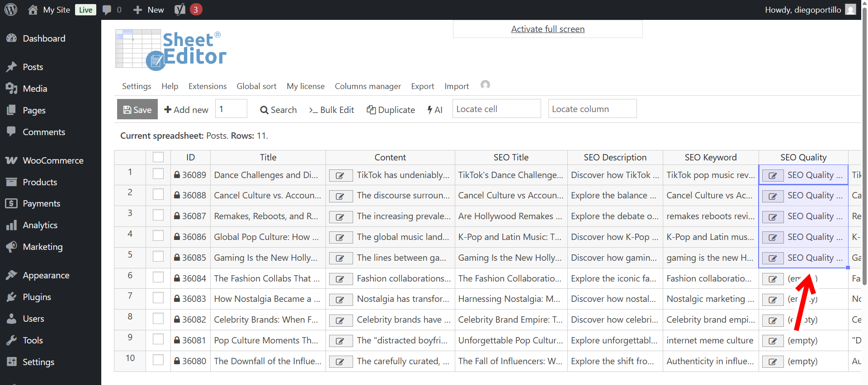
Task: Open content editor for post 36080
Action: (x=340, y=362)
